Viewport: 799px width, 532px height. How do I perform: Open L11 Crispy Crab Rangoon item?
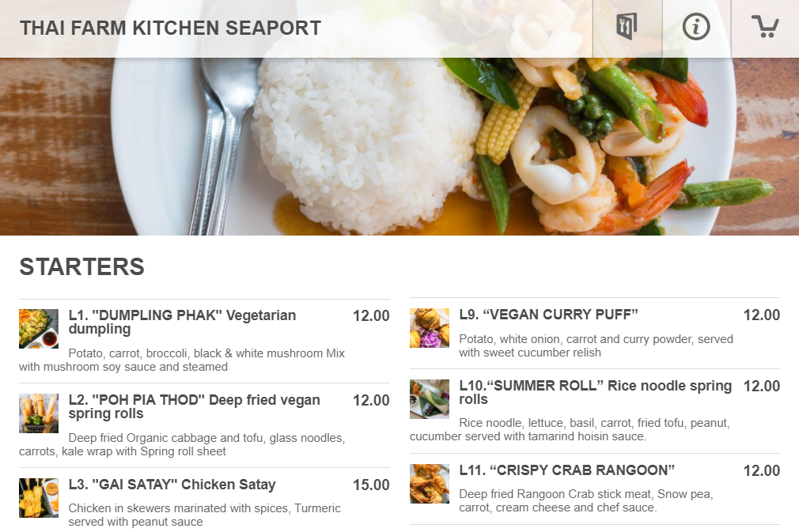pyautogui.click(x=595, y=489)
